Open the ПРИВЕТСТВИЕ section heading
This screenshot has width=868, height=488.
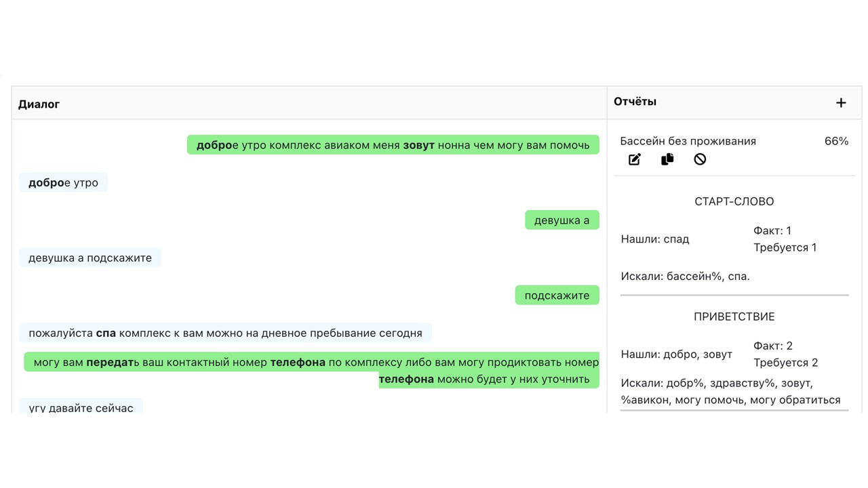(x=734, y=317)
